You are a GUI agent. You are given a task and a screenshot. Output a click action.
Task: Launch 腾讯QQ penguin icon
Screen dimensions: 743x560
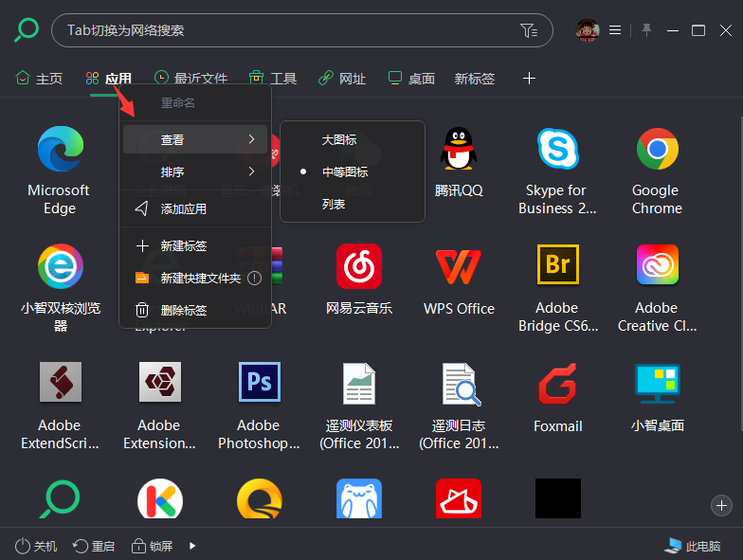pos(459,150)
